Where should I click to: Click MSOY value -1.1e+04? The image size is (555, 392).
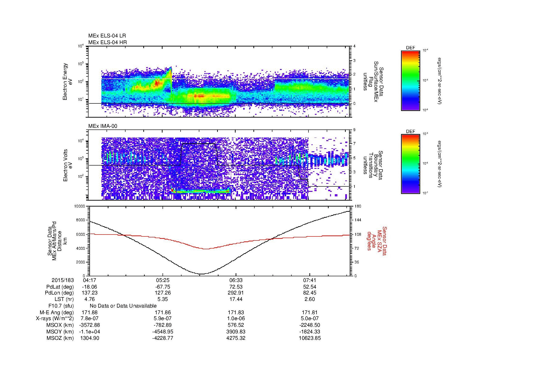89,332
